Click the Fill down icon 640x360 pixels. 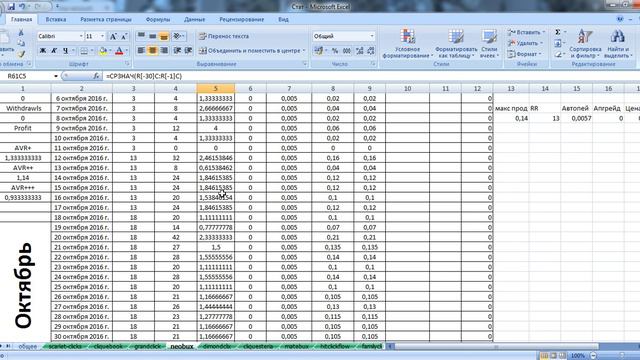558,43
